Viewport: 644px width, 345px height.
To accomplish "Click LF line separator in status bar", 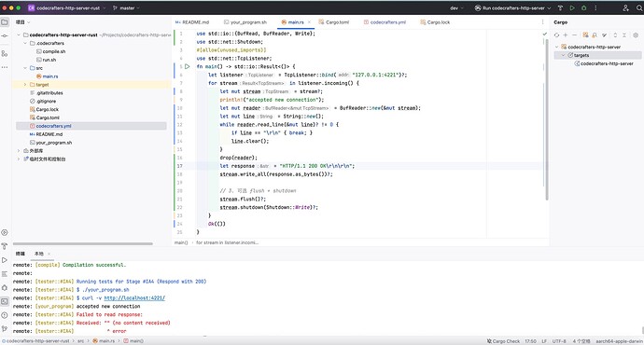I will 544,341.
